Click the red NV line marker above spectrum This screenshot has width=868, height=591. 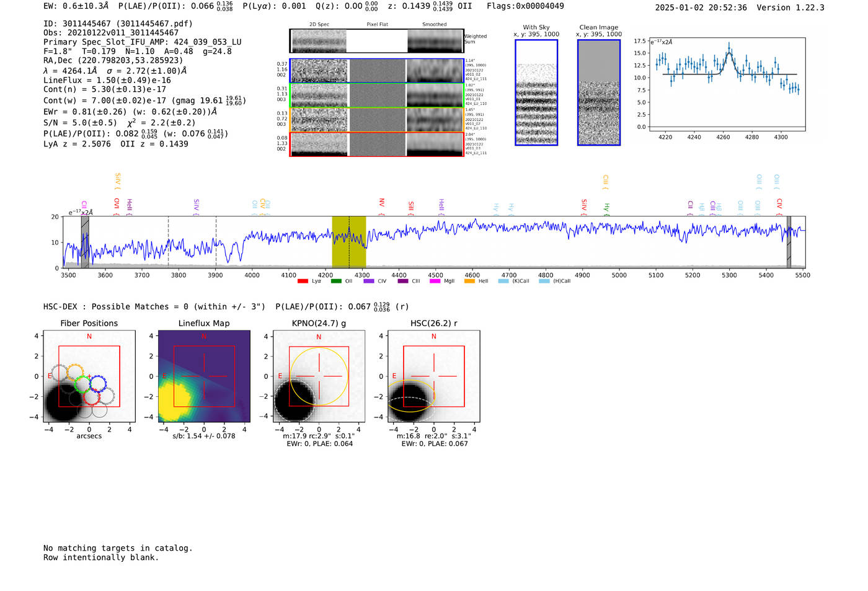(x=382, y=203)
